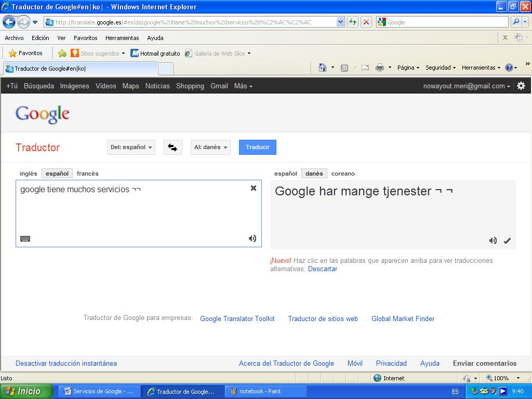Open account menu nowayout.meri@gmail.com
Image resolution: width=532 pixels, height=399 pixels.
coord(467,86)
